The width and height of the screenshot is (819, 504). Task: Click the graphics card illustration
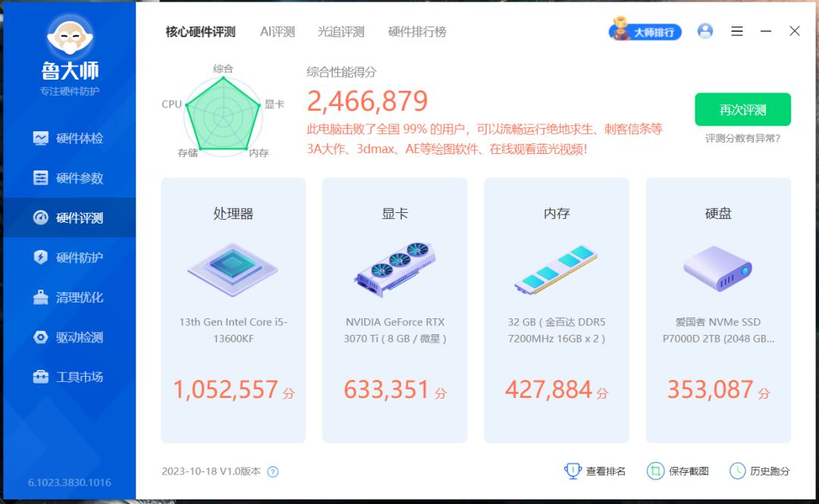coord(395,270)
